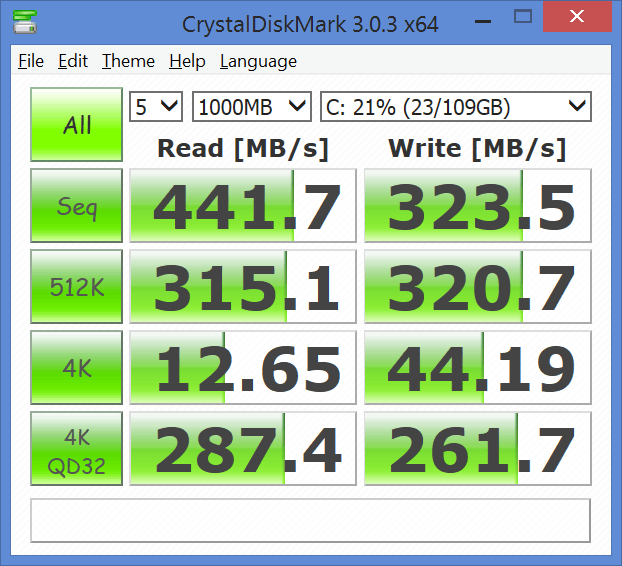Start the 512K benchmark test
The width and height of the screenshot is (622, 566).
(x=77, y=286)
